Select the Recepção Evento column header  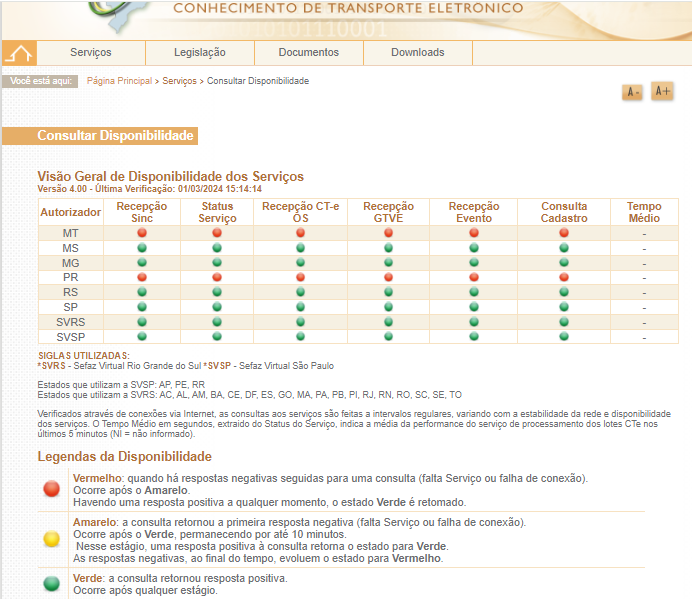[474, 212]
